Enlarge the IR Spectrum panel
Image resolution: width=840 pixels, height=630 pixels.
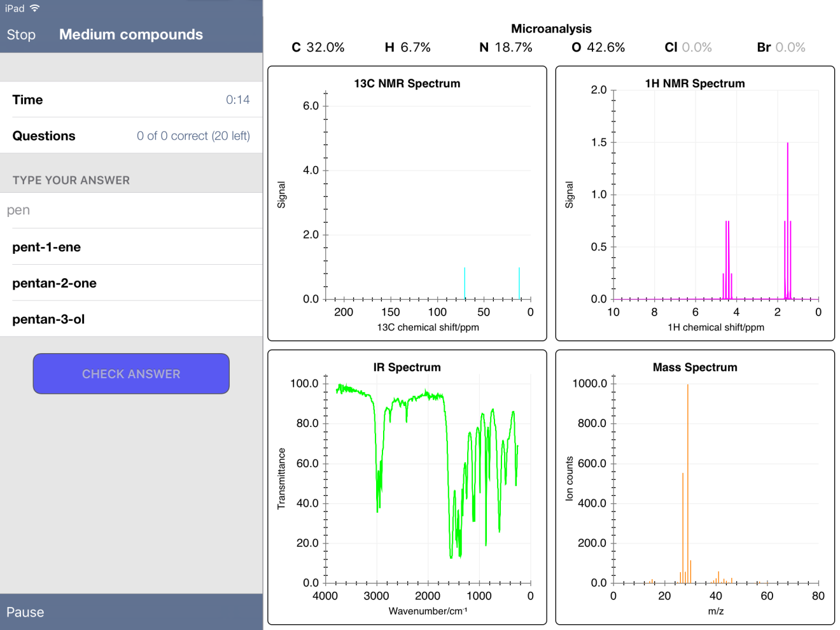407,487
